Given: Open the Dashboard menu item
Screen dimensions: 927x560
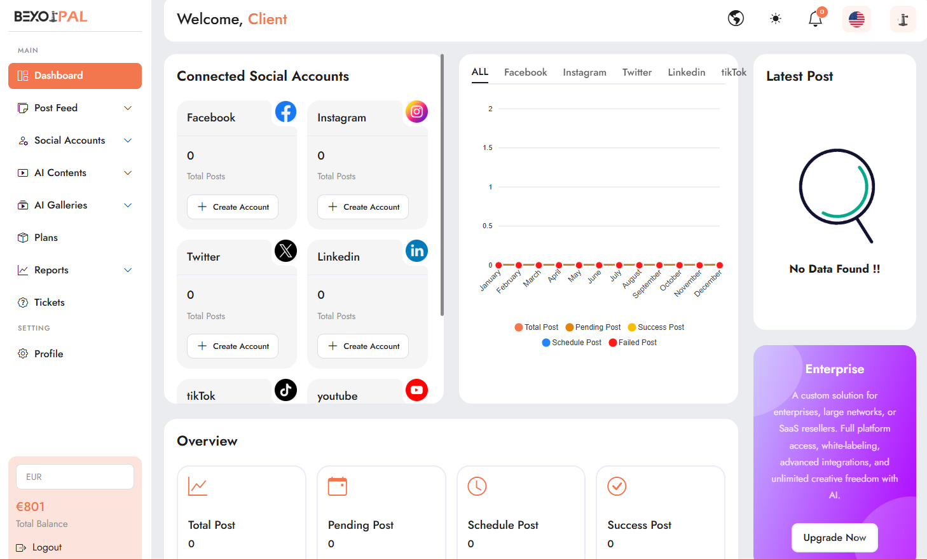Looking at the screenshot, I should [x=75, y=76].
